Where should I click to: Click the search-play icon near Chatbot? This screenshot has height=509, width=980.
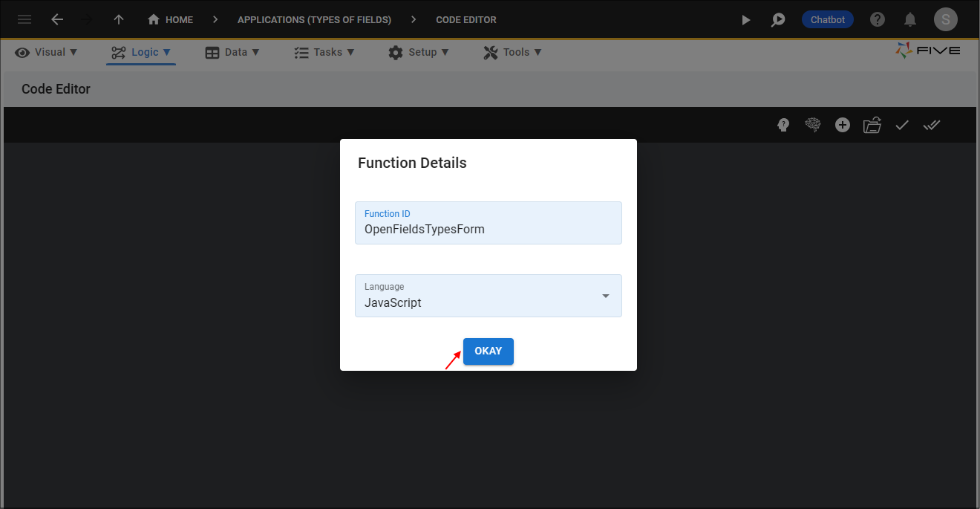point(778,19)
